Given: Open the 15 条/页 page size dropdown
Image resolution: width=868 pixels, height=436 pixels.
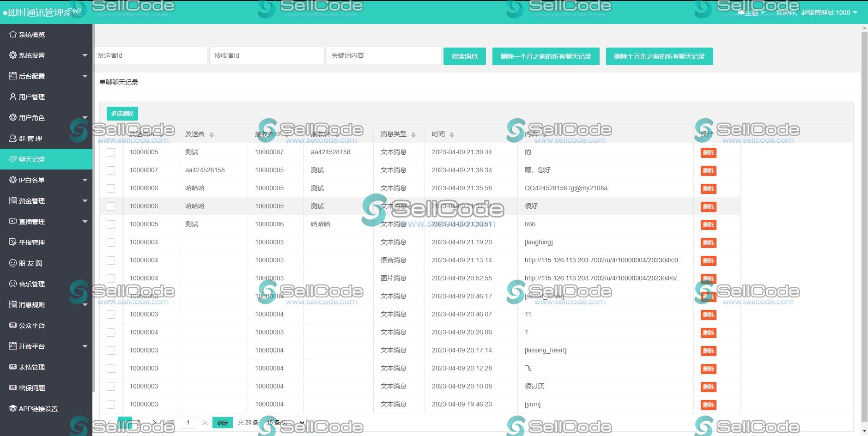Looking at the screenshot, I should click(285, 423).
